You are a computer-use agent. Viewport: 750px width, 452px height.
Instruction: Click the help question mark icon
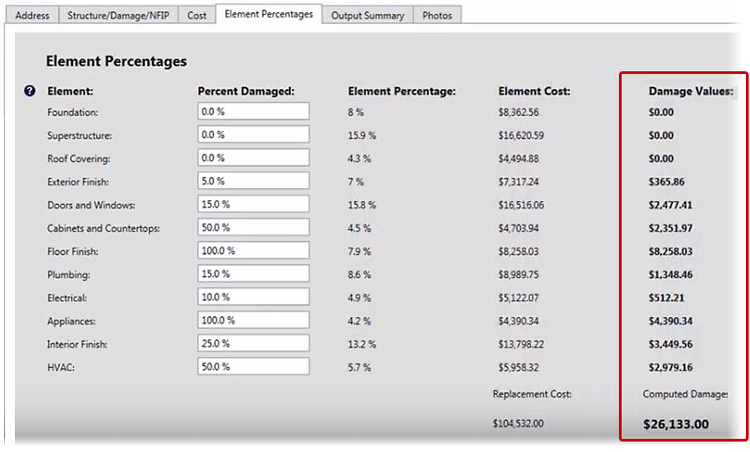(30, 91)
